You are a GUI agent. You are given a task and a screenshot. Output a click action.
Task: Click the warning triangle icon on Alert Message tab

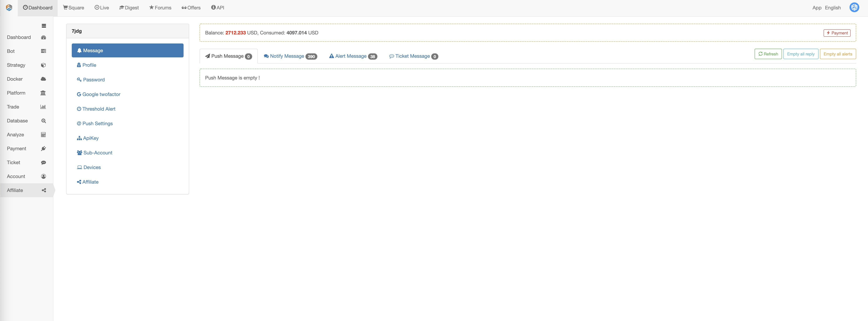(332, 56)
